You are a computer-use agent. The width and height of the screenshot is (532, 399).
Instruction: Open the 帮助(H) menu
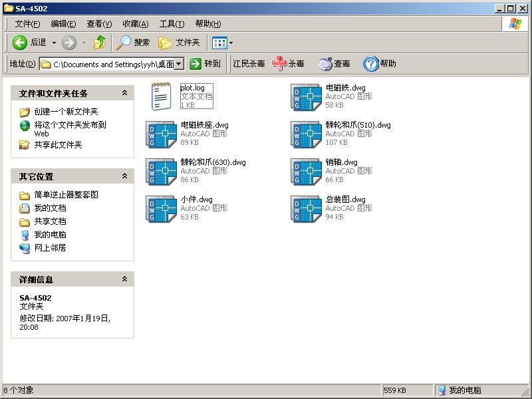208,24
